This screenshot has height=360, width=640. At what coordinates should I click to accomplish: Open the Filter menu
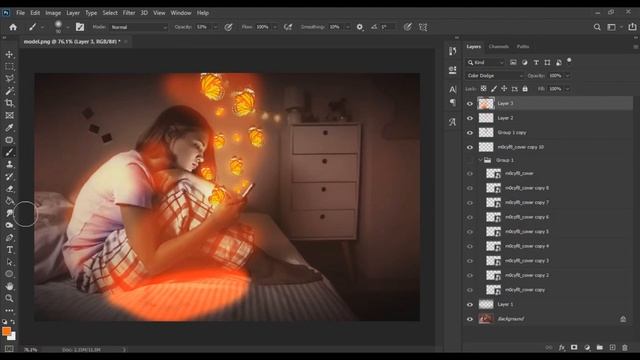pos(129,13)
